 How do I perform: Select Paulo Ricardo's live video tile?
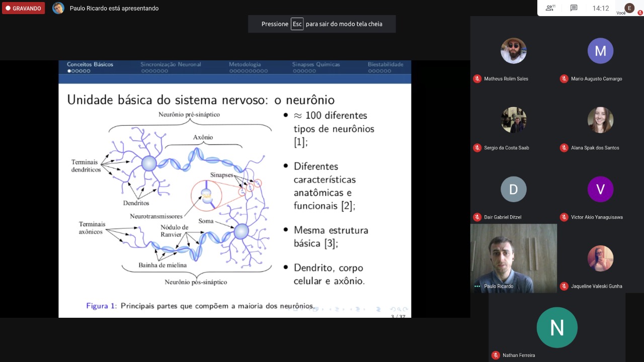point(514,258)
